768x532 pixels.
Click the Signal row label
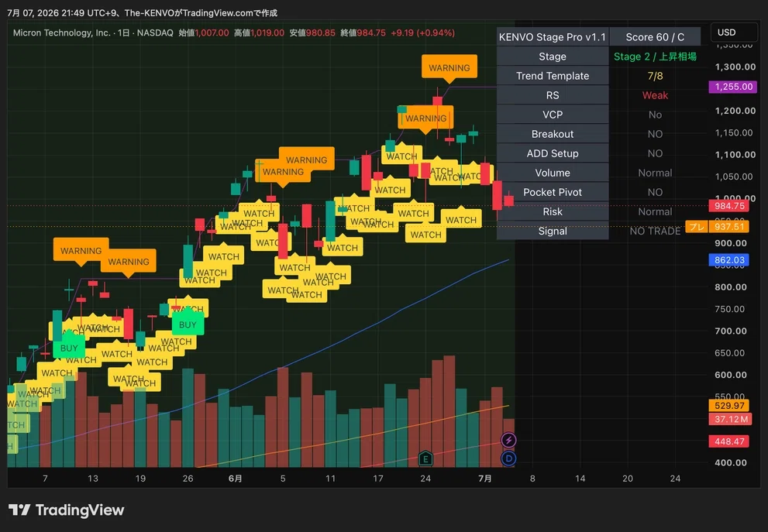pyautogui.click(x=553, y=231)
